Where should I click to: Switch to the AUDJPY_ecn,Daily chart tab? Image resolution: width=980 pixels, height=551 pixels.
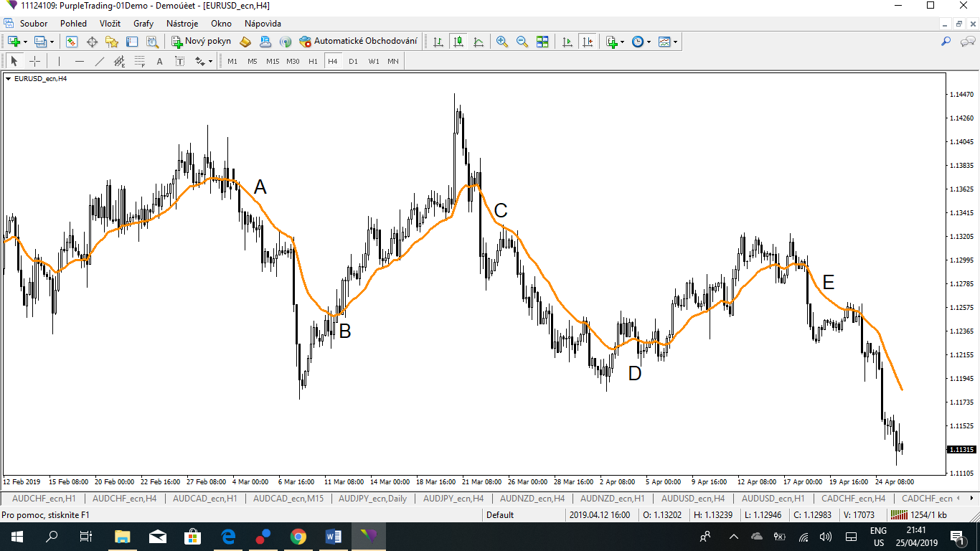(x=373, y=498)
